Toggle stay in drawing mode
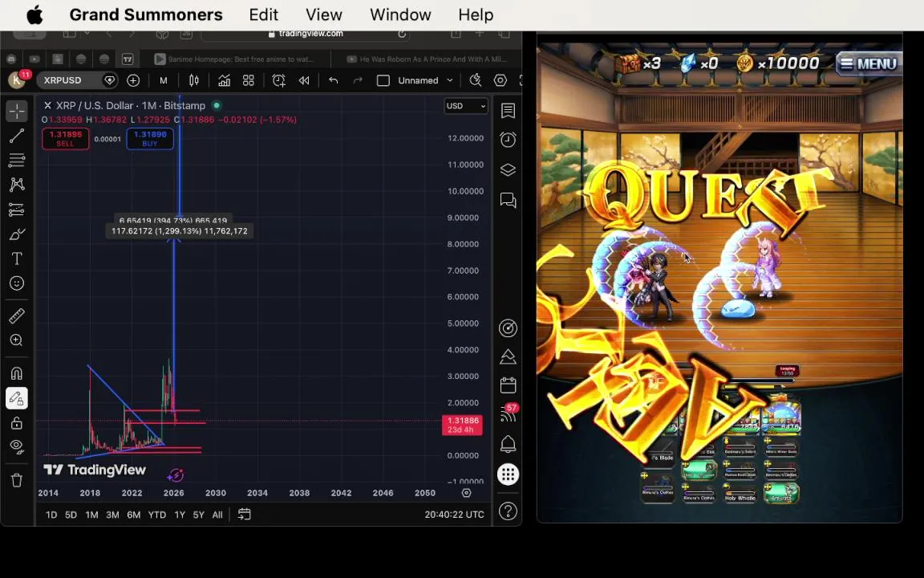The image size is (924, 578). [x=17, y=398]
